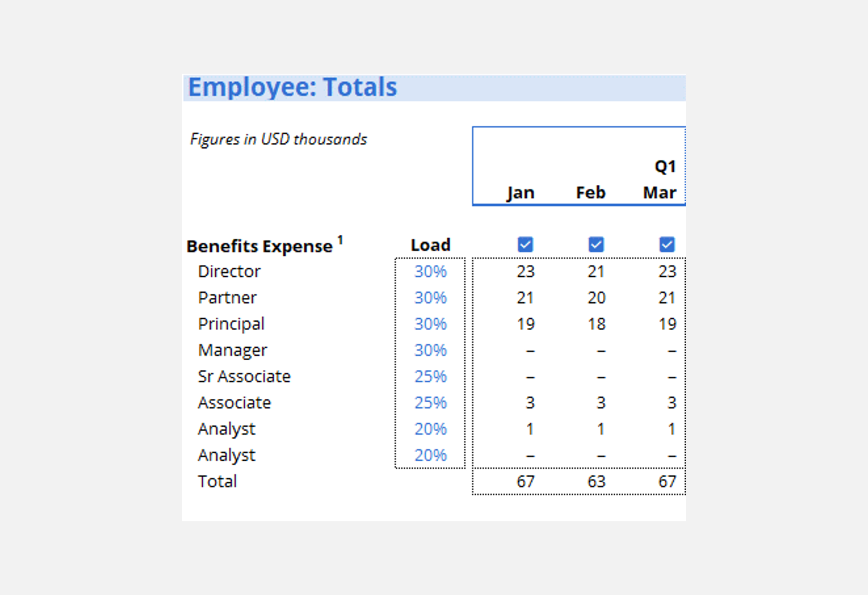Image resolution: width=868 pixels, height=595 pixels.
Task: Select the Director row label
Action: pos(229,271)
